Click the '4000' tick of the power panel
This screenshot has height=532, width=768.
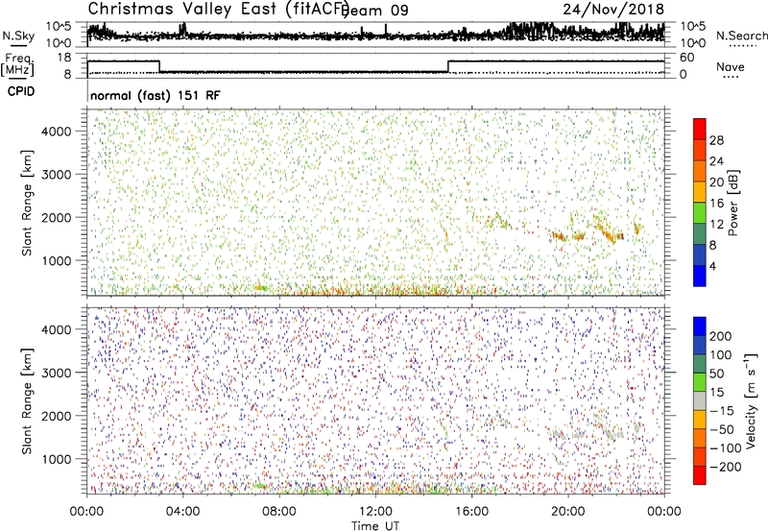click(56, 132)
